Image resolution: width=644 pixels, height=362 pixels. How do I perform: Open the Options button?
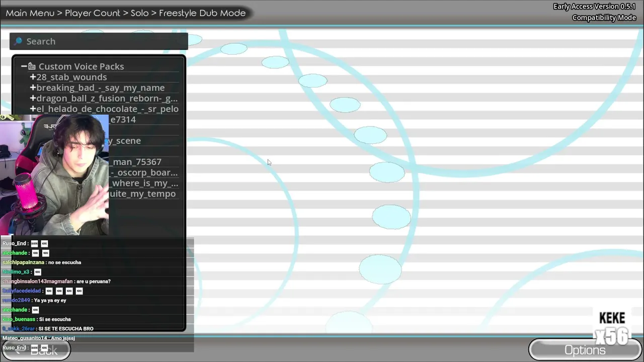click(x=586, y=350)
